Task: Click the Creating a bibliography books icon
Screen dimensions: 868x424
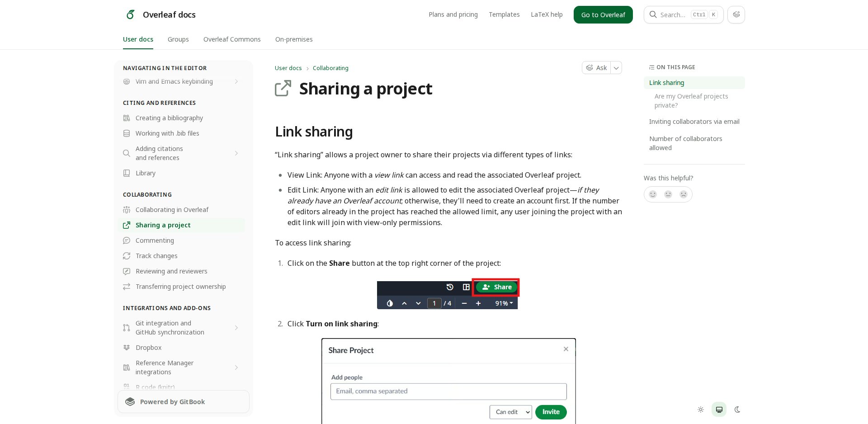Action: (127, 118)
